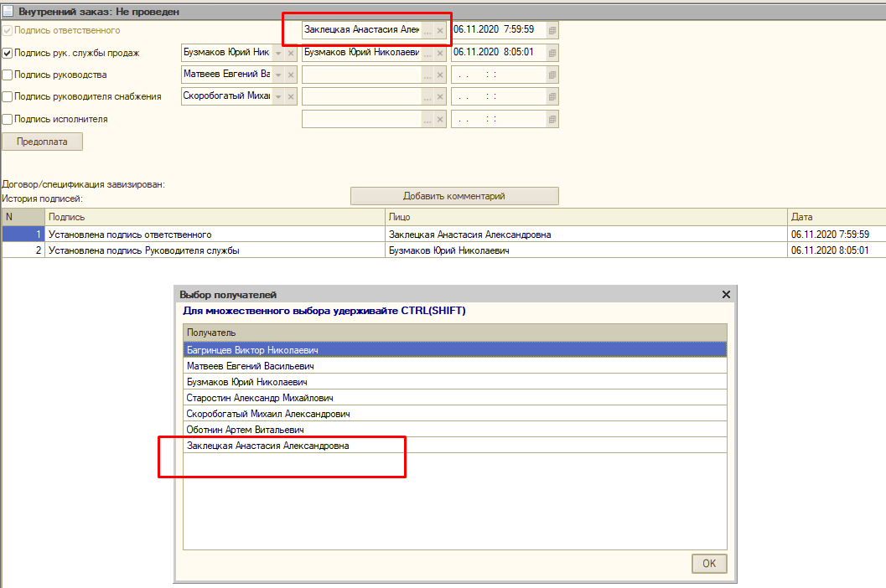This screenshot has width=886, height=588.
Task: Click history date cell 06.11.2020 7:59:59
Action: pos(837,235)
